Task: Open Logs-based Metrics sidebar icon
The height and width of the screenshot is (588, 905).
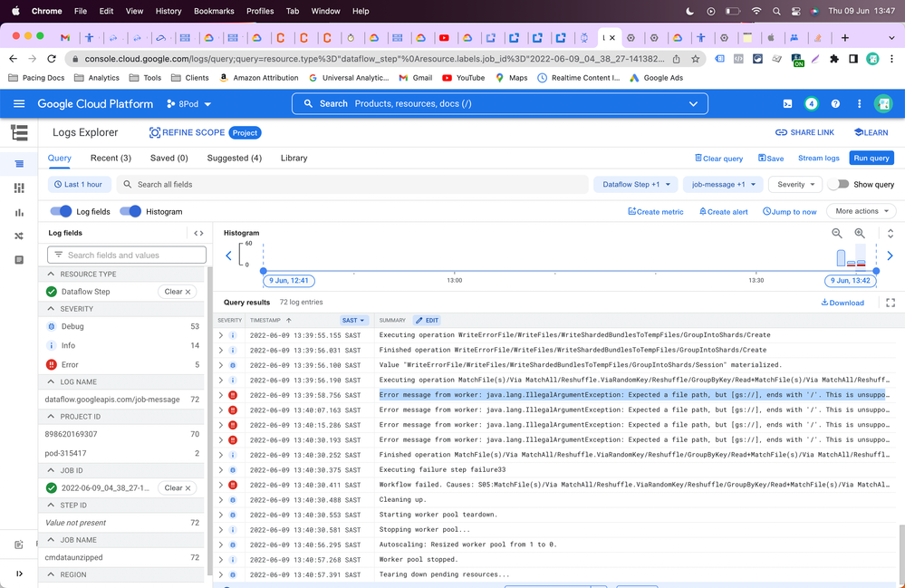Action: tap(19, 212)
